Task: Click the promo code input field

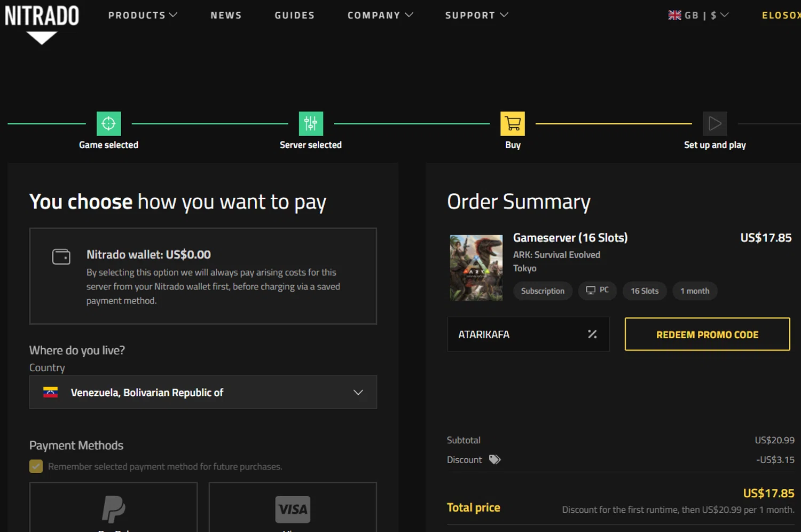Action: click(528, 334)
